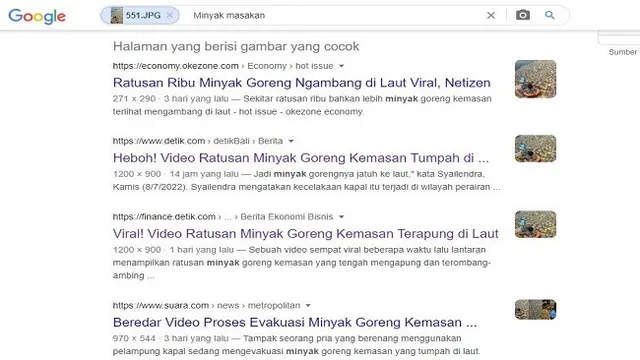Expand dropdown arrow next to suara.com metropolitan
This screenshot has height=360, width=640.
[308, 306]
